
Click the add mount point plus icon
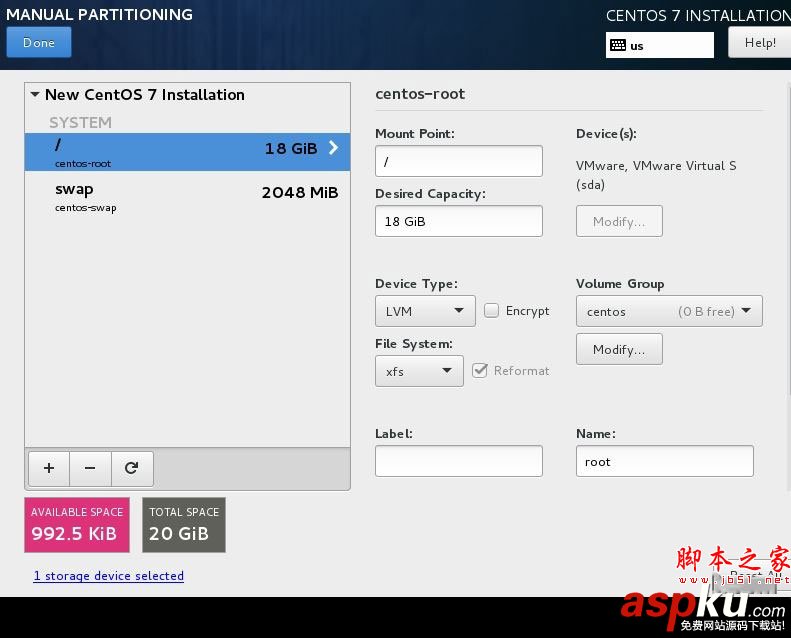tap(49, 469)
